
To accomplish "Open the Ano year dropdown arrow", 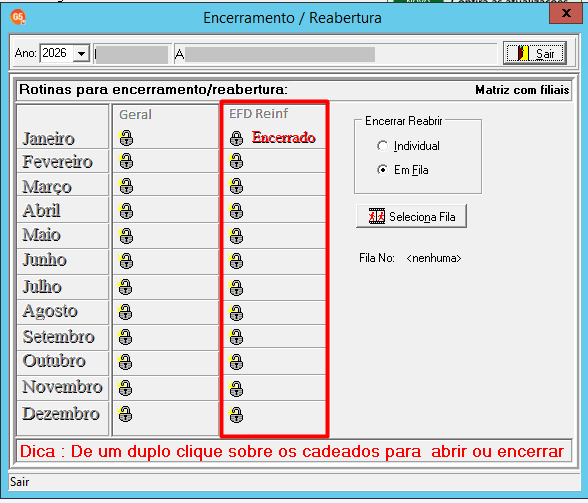I will [x=81, y=54].
